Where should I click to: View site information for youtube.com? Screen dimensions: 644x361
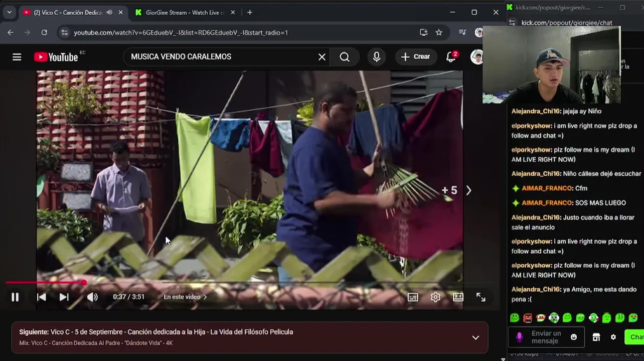64,33
